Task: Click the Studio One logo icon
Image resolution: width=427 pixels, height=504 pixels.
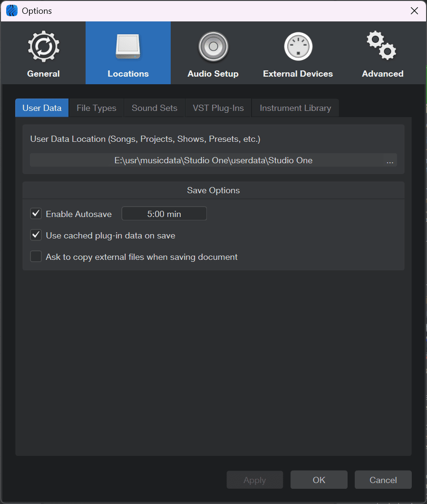Action: pyautogui.click(x=12, y=10)
